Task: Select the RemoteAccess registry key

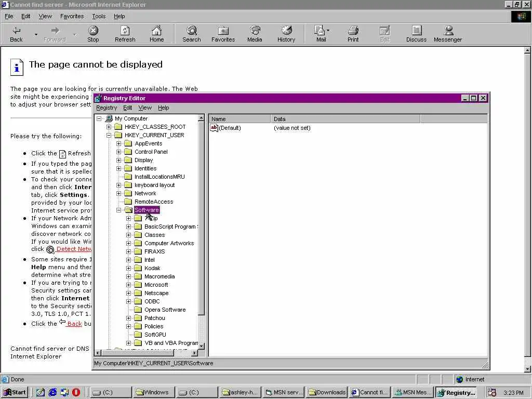Action: (x=154, y=202)
